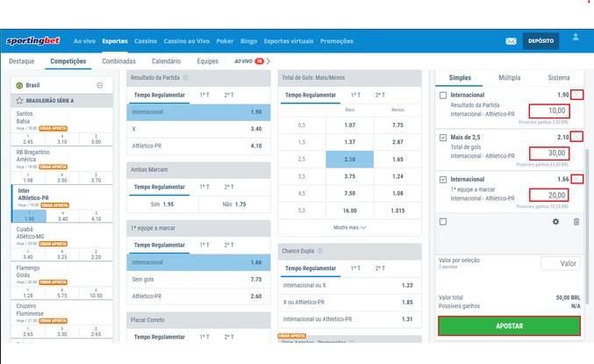Click Criar Aposta badge for Inter Athletico-PR
Screen dimensions: 594x364
click(x=54, y=205)
